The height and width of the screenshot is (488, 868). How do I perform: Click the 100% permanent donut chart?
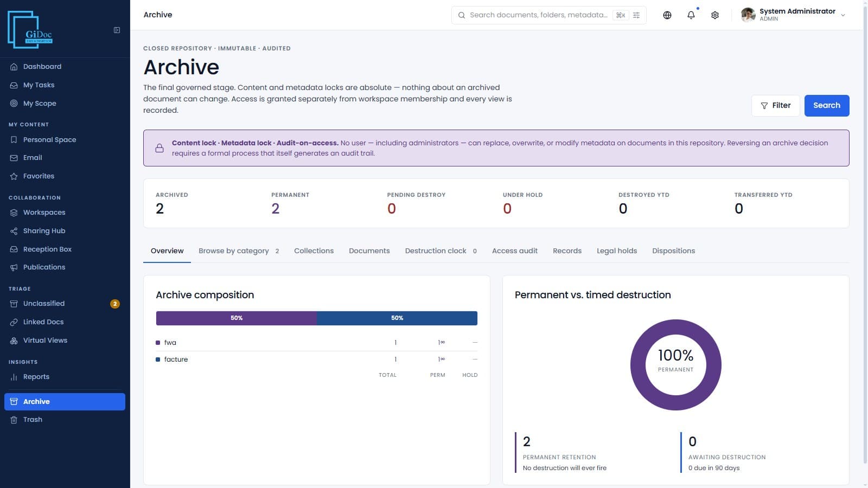tap(675, 365)
